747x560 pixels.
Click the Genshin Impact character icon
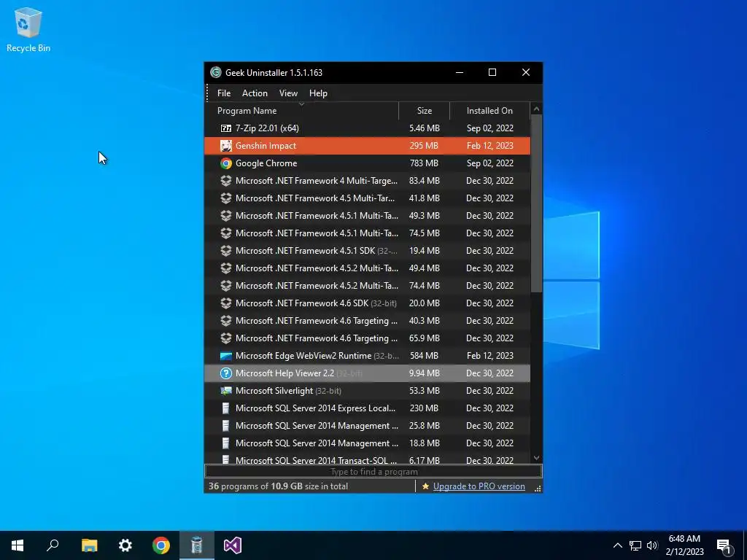[226, 146]
